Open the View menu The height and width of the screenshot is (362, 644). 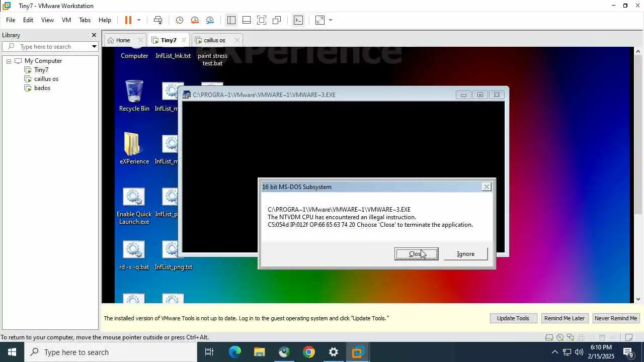47,20
